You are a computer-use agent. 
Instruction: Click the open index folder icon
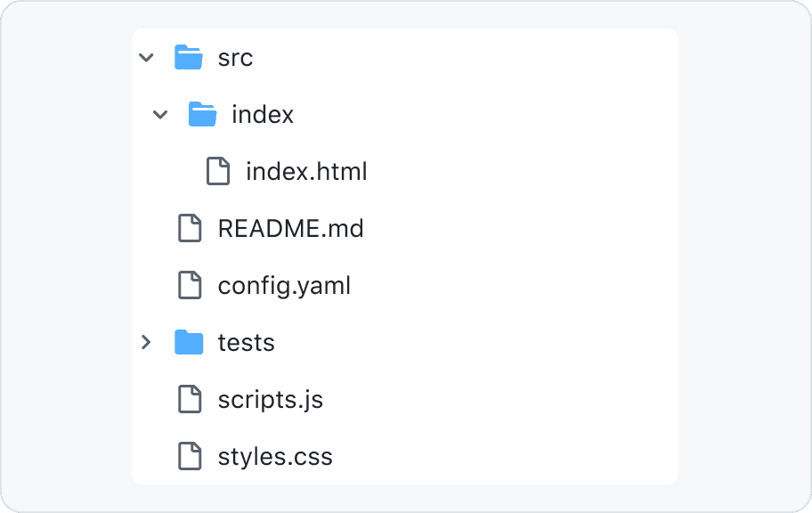click(203, 115)
